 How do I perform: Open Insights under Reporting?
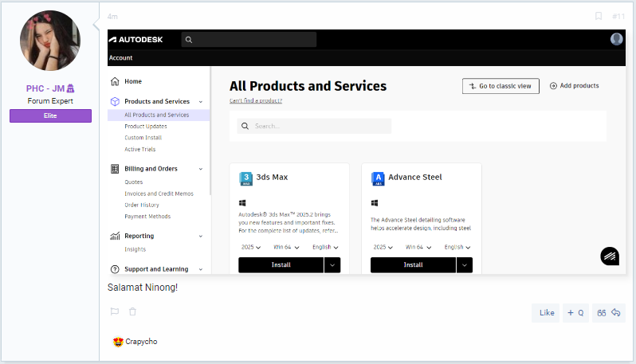(x=135, y=249)
